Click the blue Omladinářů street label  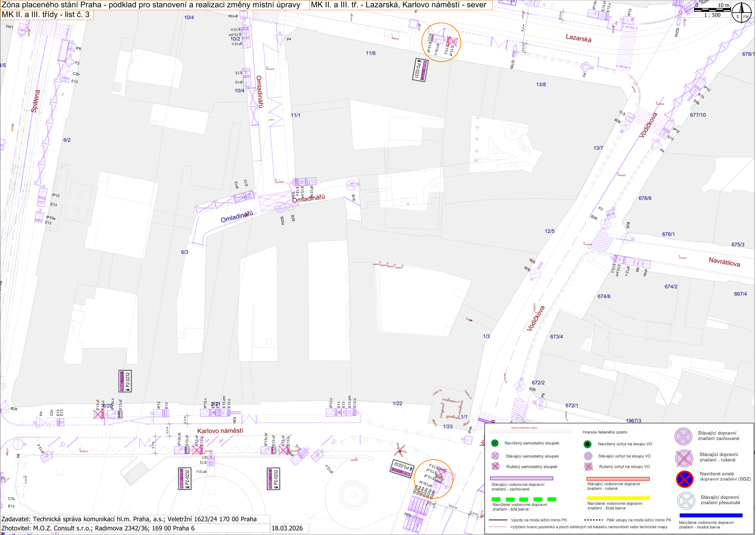(x=237, y=216)
